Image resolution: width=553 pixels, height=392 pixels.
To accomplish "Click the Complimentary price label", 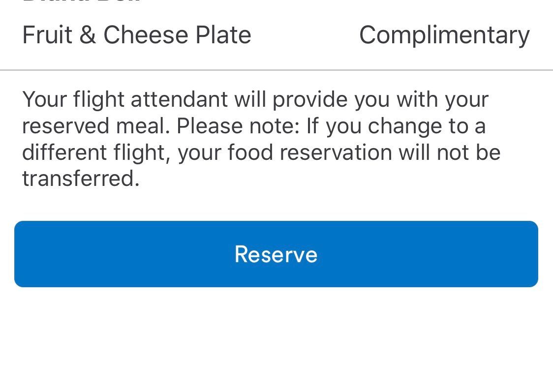I will click(444, 36).
